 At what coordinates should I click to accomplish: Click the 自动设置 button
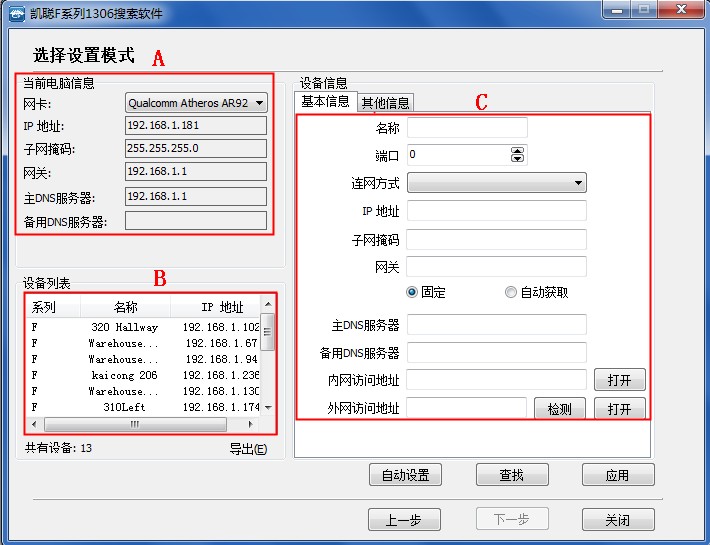pyautogui.click(x=405, y=475)
